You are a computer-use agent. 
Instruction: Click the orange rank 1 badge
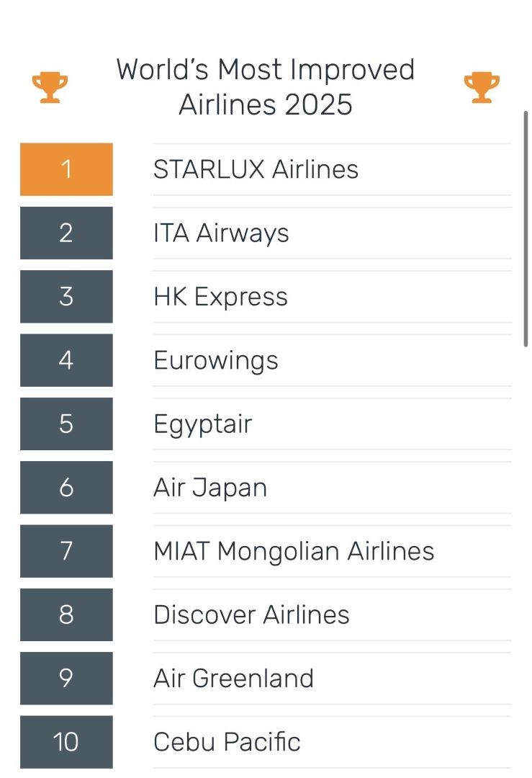(66, 169)
